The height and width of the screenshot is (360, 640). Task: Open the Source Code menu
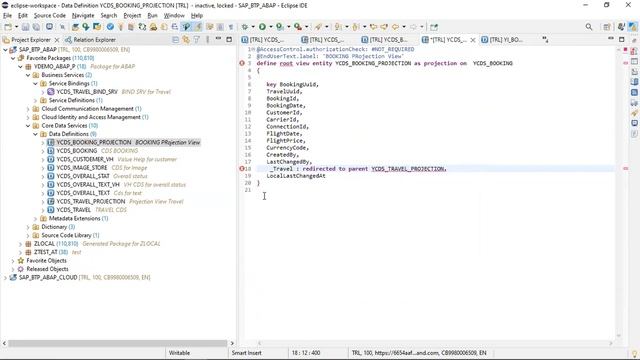(x=49, y=16)
